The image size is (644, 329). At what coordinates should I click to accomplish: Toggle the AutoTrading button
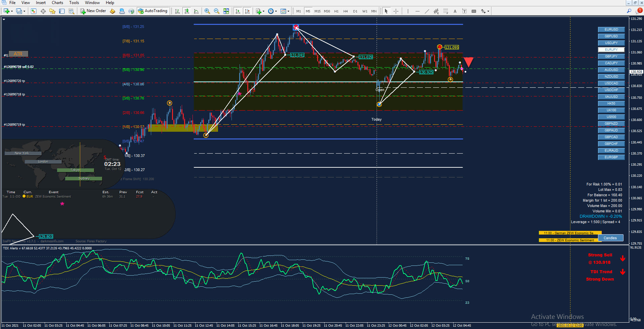click(153, 11)
